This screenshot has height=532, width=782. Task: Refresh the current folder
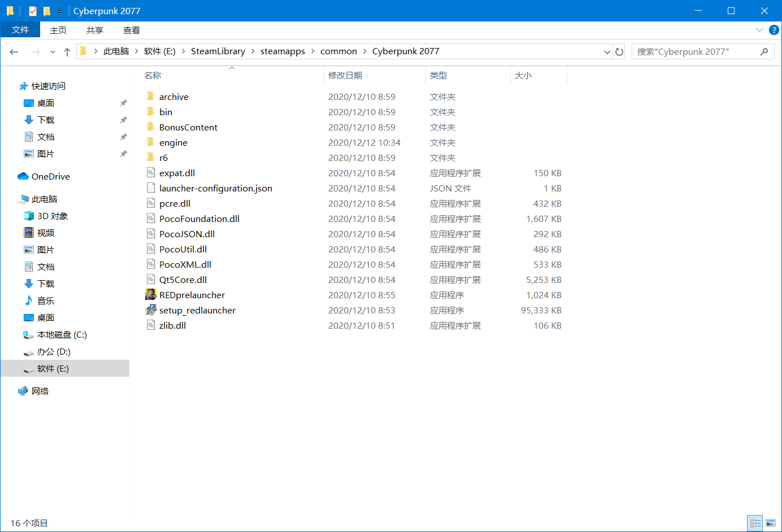(619, 51)
